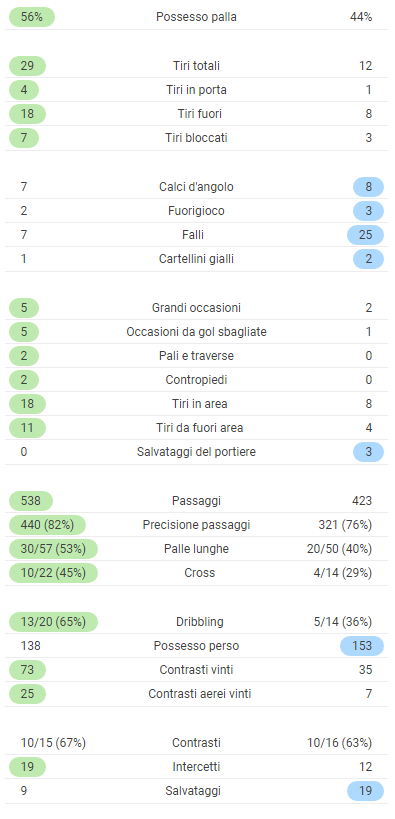Click the Palle lunghe row label
395x819 pixels.
point(196,549)
